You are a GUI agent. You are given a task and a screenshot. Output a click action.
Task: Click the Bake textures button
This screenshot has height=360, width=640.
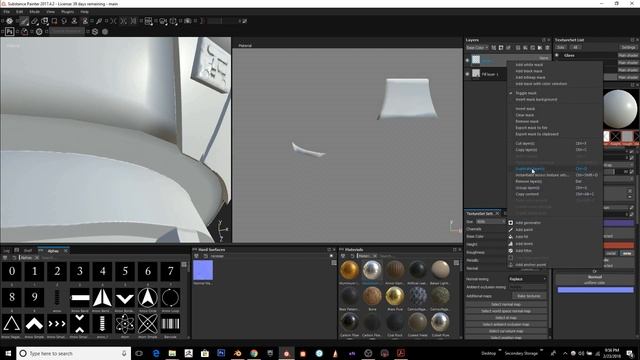click(529, 296)
